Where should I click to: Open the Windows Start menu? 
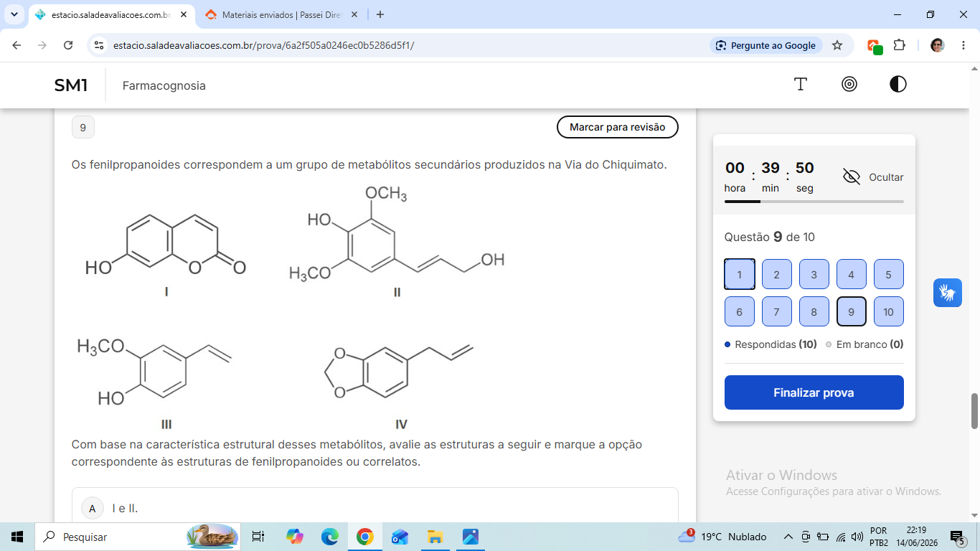pyautogui.click(x=17, y=537)
